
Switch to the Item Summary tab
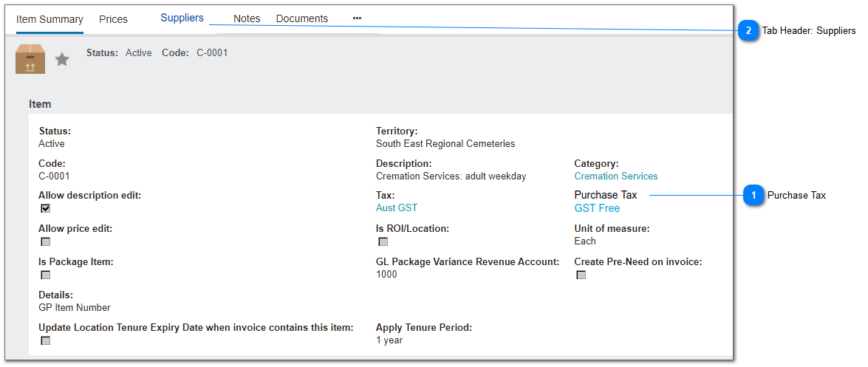[49, 19]
